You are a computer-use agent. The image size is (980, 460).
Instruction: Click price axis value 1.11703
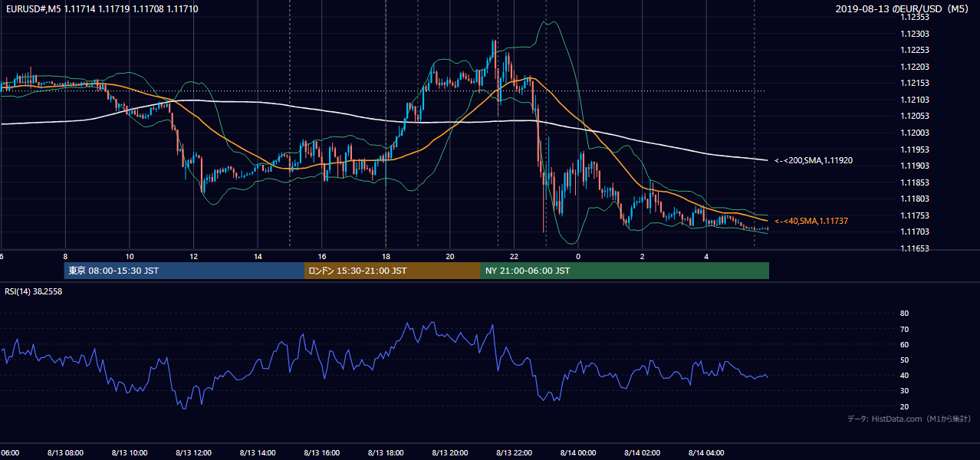tap(915, 232)
